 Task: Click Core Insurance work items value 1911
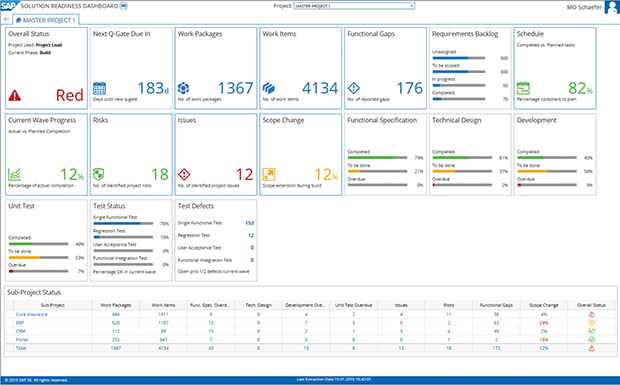[x=163, y=314]
